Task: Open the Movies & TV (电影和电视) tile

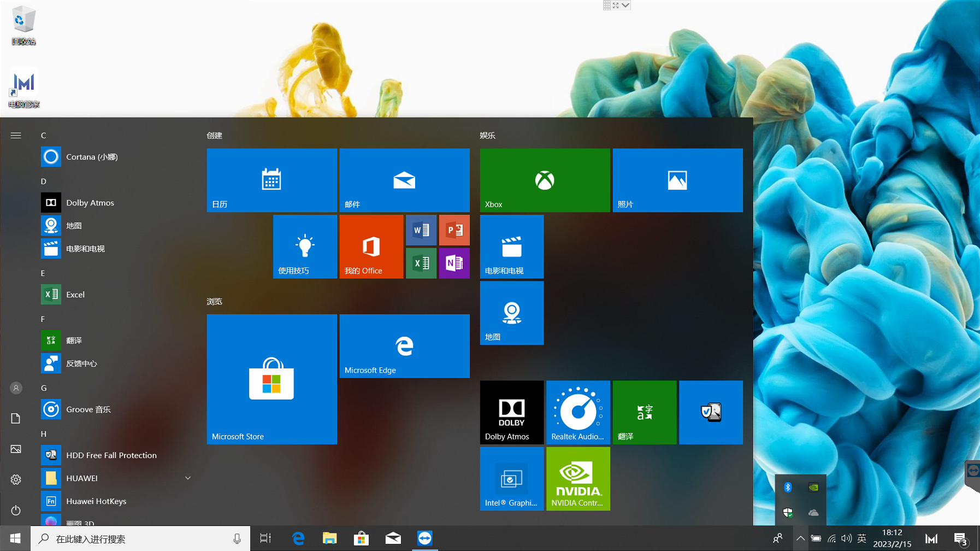Action: pos(512,247)
